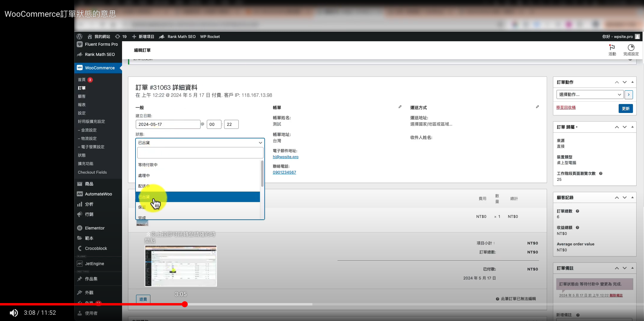Image resolution: width=644 pixels, height=321 pixels.
Task: Click the blue 更新 button
Action: click(x=625, y=108)
